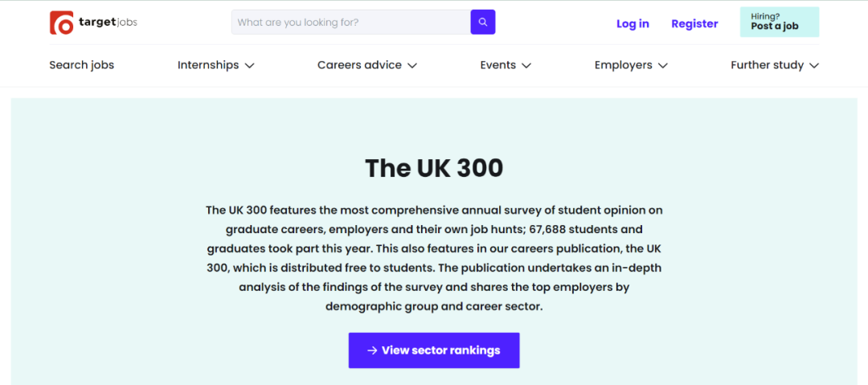Image resolution: width=868 pixels, height=385 pixels.
Task: Click the Register link
Action: 694,24
